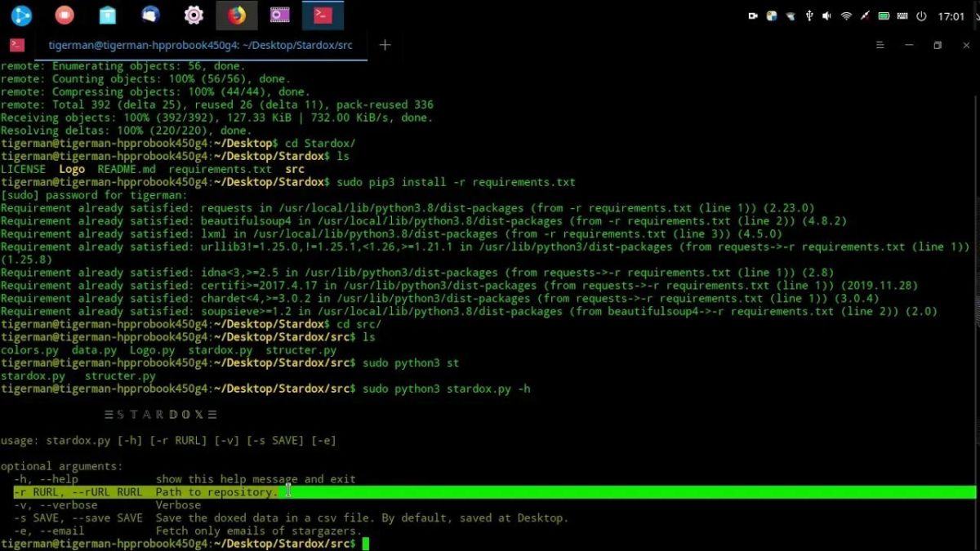The height and width of the screenshot is (551, 980).
Task: Click the highlighted '-r RURL, --rURL RURL' line
Action: point(495,492)
